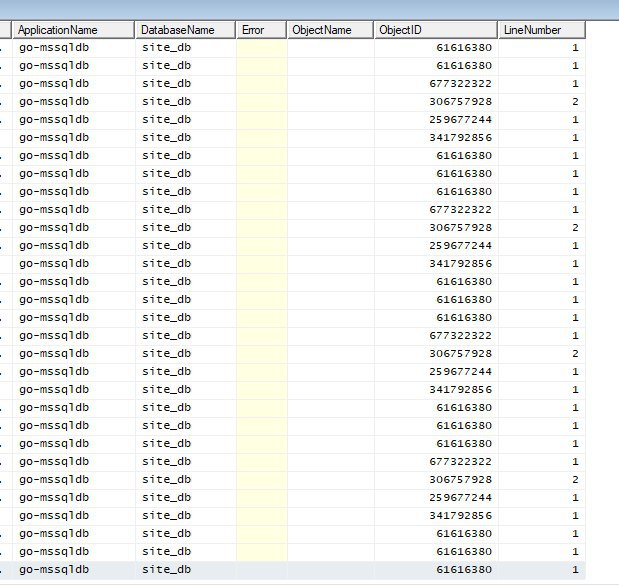Click the LineNumber column header
Viewport: 619px width, 586px height.
pyautogui.click(x=542, y=30)
